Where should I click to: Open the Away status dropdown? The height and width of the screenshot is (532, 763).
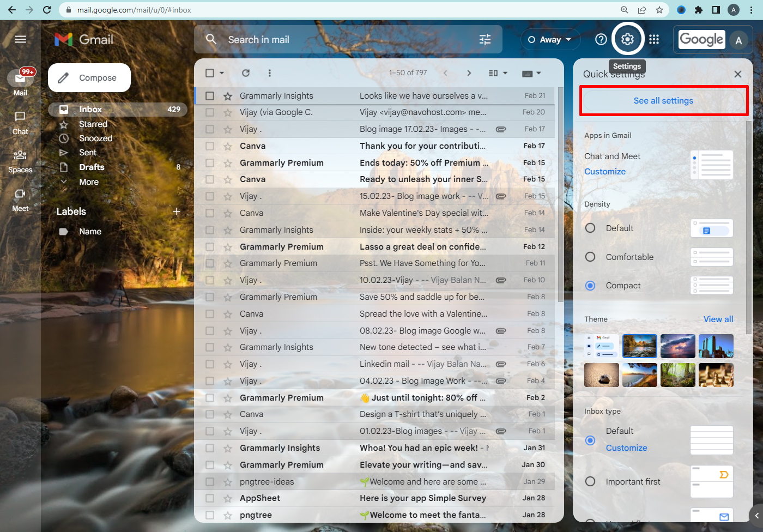point(550,40)
